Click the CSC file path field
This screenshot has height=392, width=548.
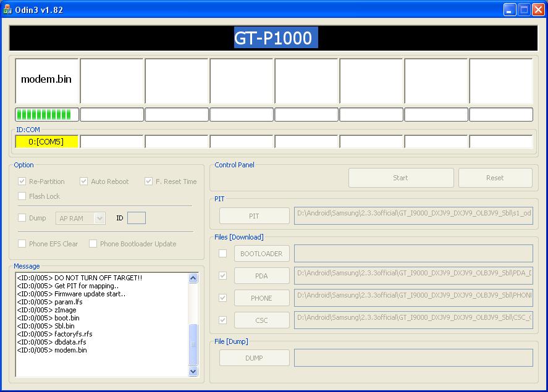[413, 320]
